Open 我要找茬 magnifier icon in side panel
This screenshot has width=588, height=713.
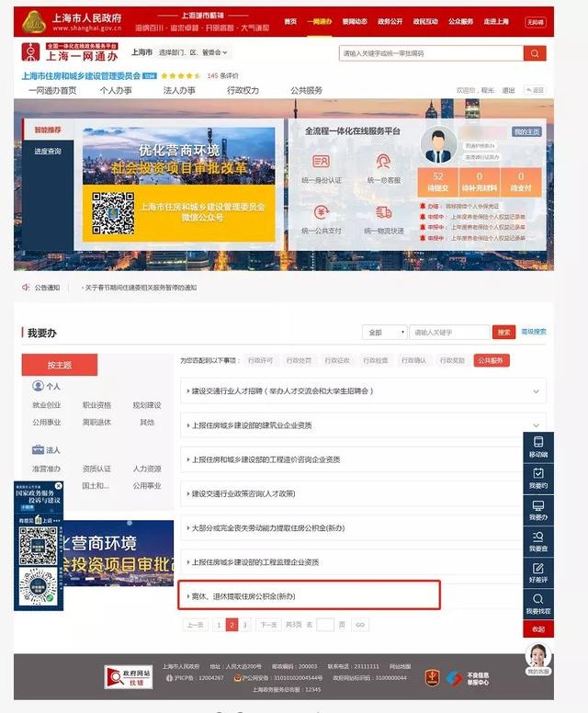[538, 599]
